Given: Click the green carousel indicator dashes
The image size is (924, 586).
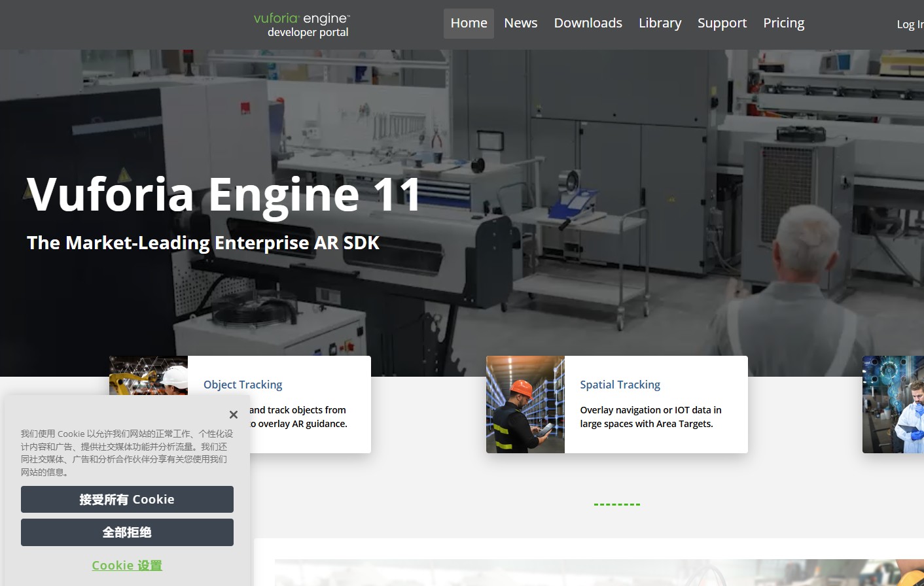Looking at the screenshot, I should point(617,504).
